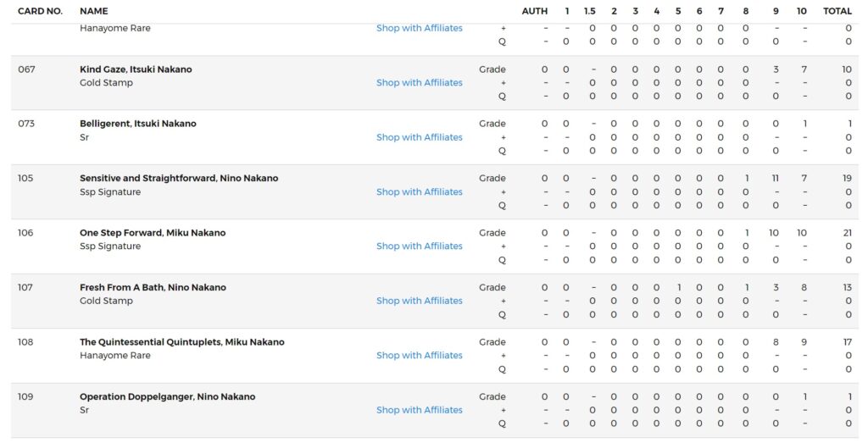Click total value 19 for card 105
This screenshot has width=868, height=443.
(x=847, y=178)
